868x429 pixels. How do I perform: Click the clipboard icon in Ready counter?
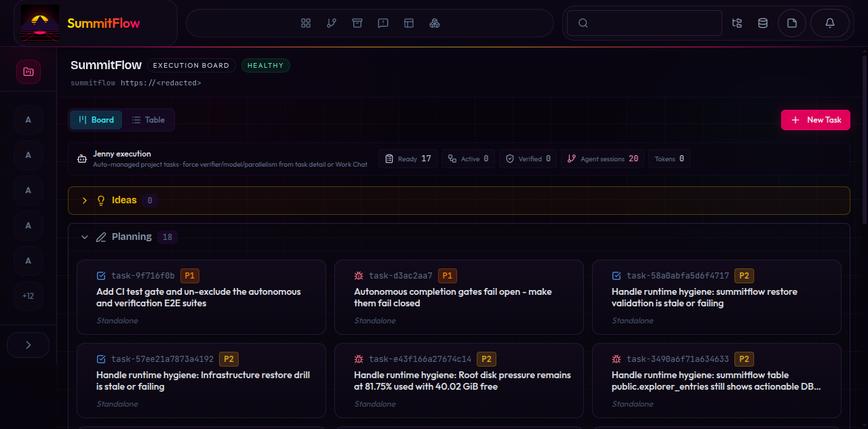(389, 159)
